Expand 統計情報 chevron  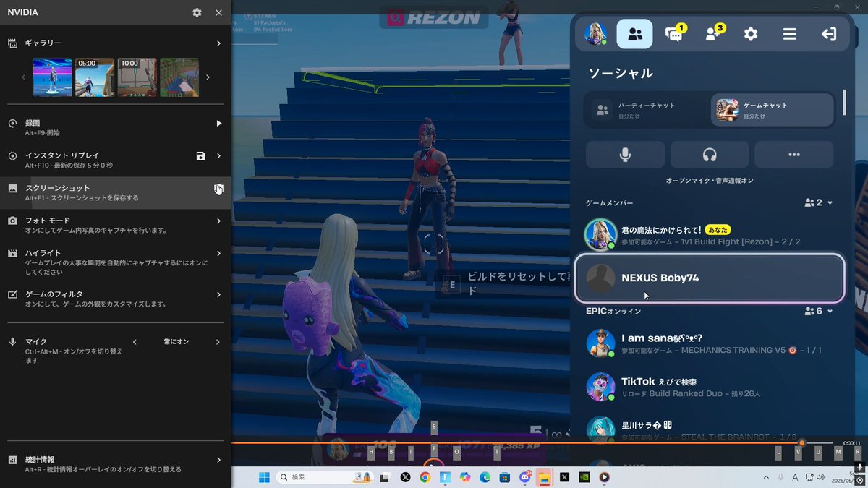(219, 460)
